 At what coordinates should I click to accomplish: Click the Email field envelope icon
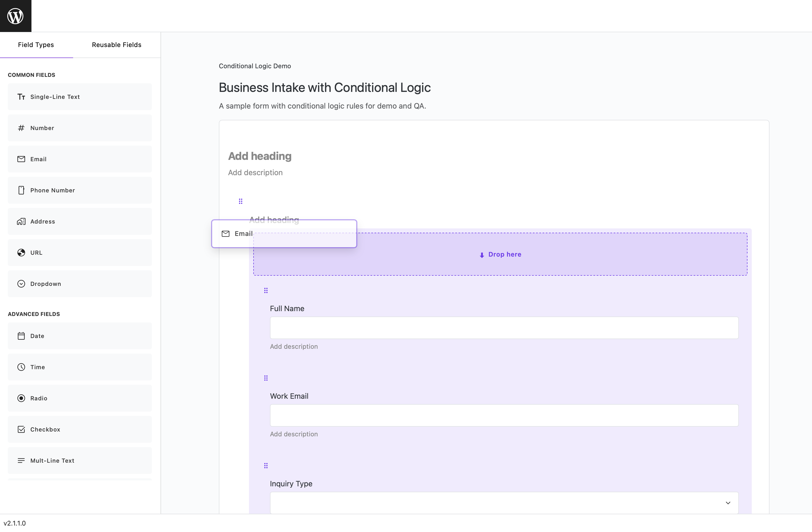click(x=21, y=159)
